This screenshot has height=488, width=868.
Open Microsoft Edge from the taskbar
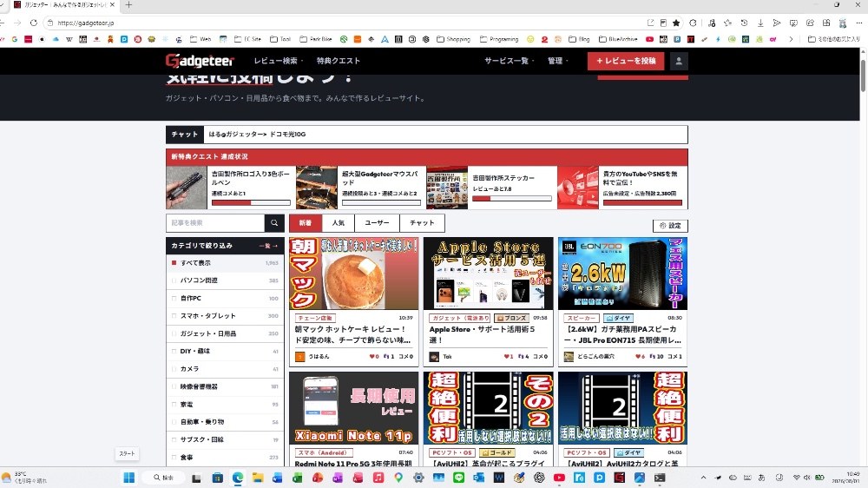(x=238, y=478)
